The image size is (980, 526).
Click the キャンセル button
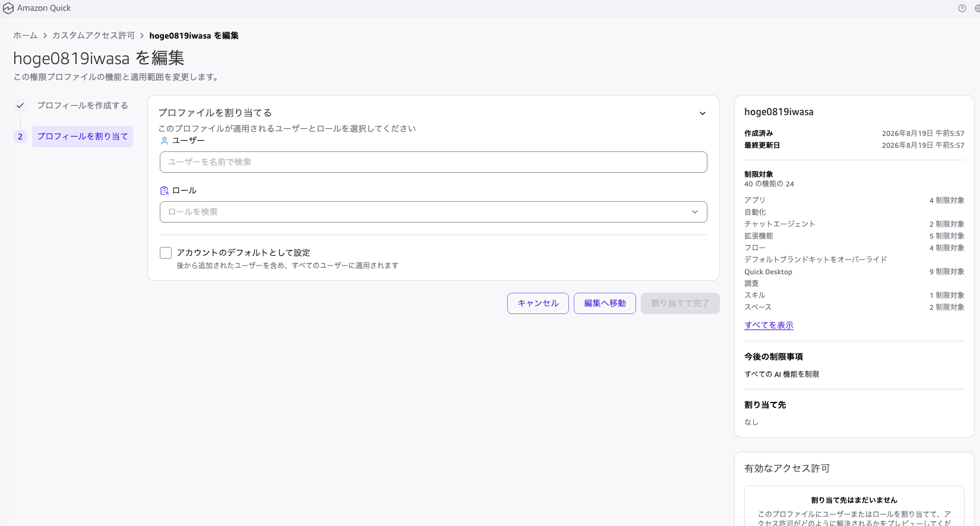[538, 303]
